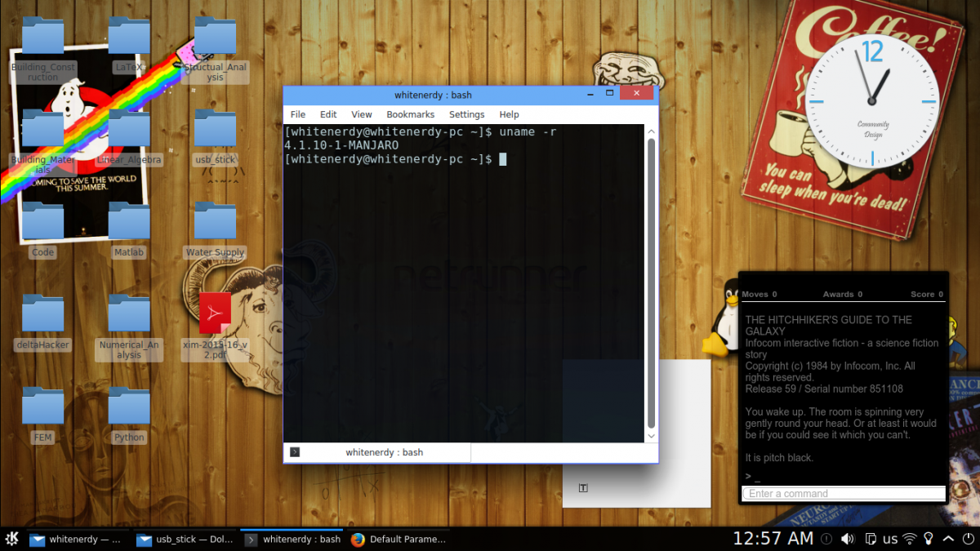This screenshot has height=551, width=980.
Task: Open the Building_Construction folder on the desktop
Action: [x=43, y=36]
